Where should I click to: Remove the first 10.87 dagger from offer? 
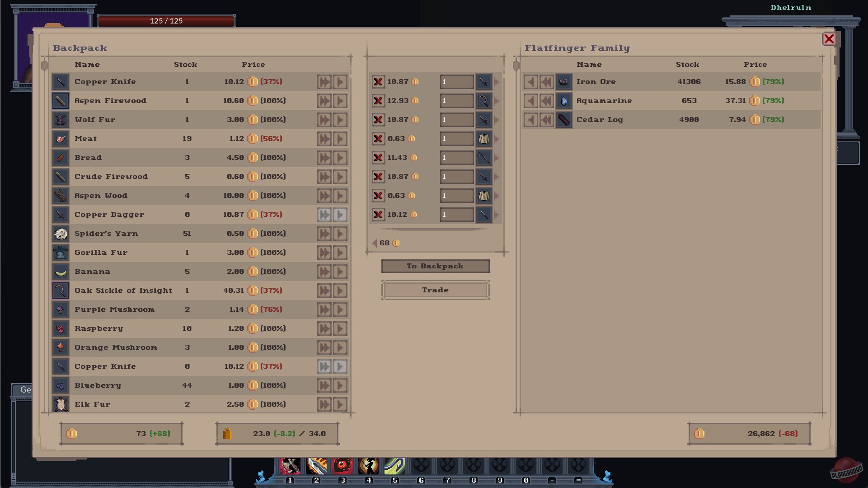(x=378, y=82)
